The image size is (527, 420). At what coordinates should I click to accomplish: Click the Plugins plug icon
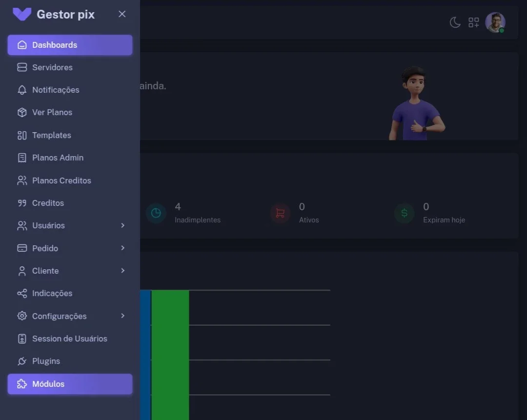tap(22, 361)
